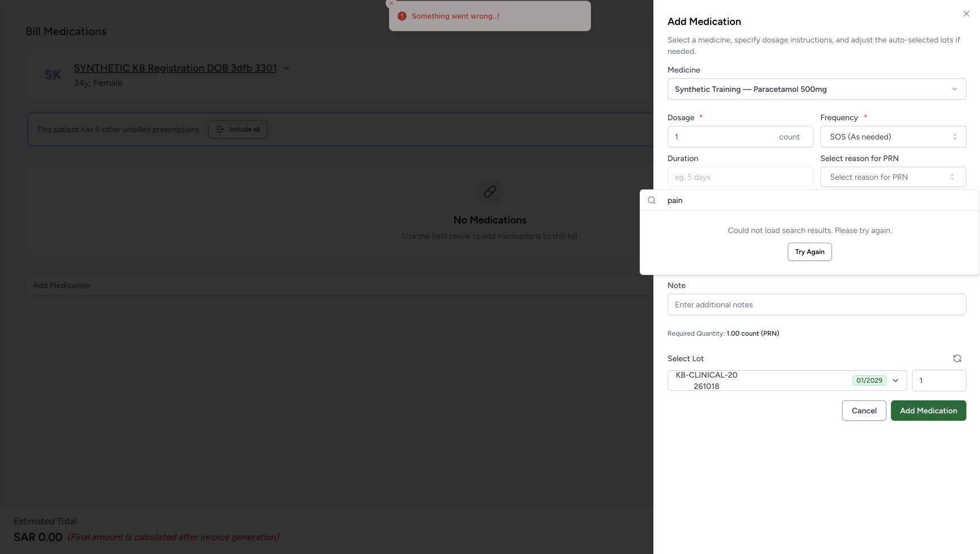Image resolution: width=980 pixels, height=554 pixels.
Task: Click Include all unbilled prescriptions button
Action: (x=238, y=129)
